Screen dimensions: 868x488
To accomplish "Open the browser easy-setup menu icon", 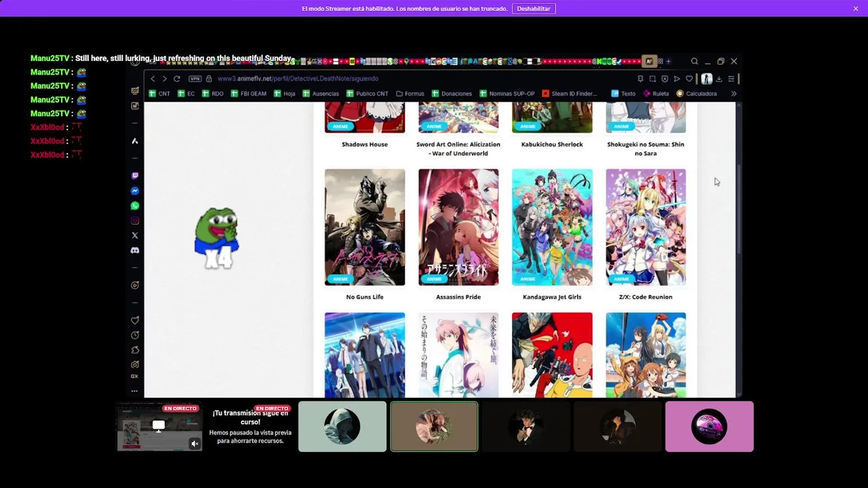I will pos(731,79).
